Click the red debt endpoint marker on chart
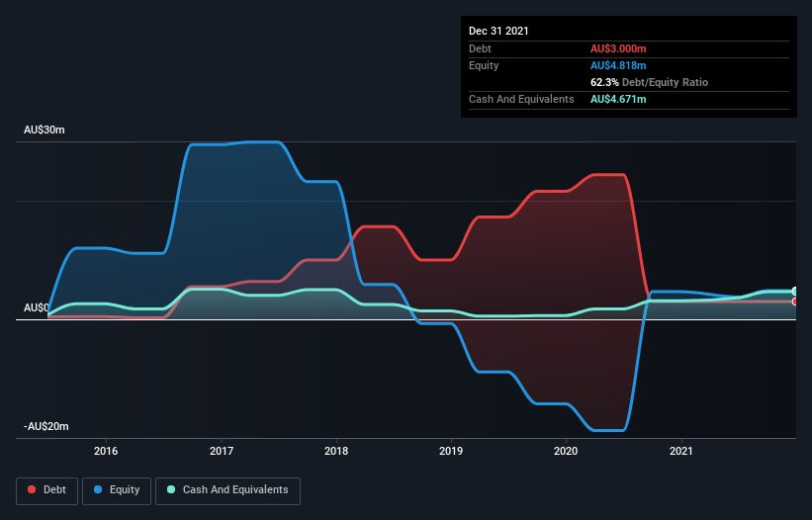The width and height of the screenshot is (812, 520). [795, 302]
